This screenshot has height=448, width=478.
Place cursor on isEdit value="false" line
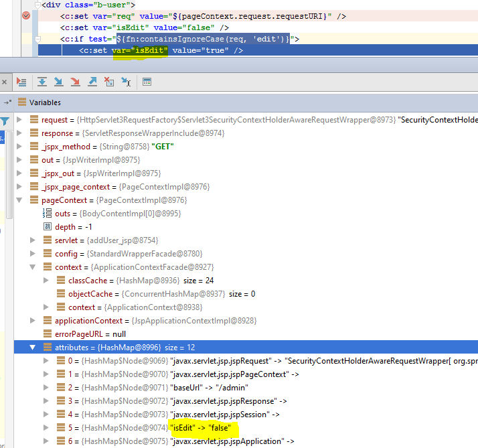(145, 27)
